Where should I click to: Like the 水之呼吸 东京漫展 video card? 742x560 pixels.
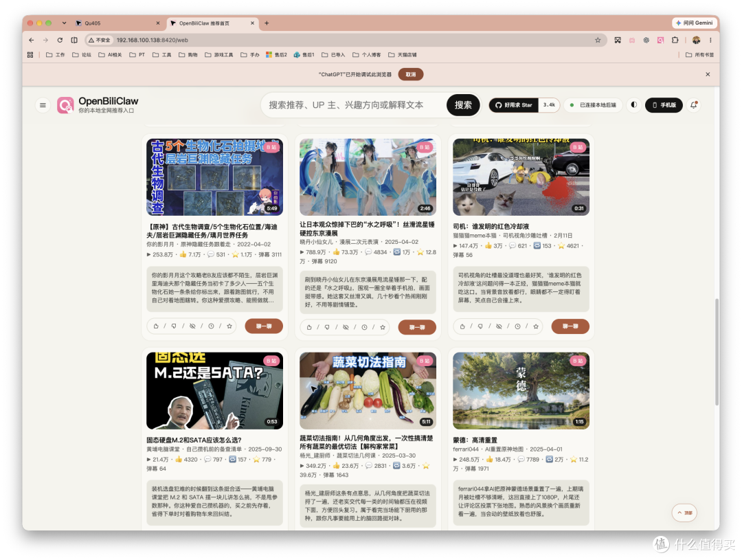tap(309, 327)
